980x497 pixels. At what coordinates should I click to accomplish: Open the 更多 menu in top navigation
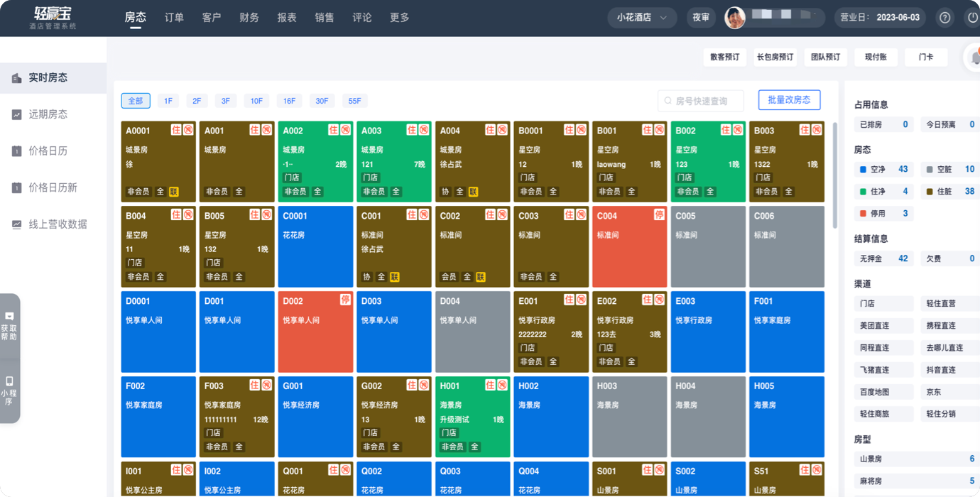400,18
